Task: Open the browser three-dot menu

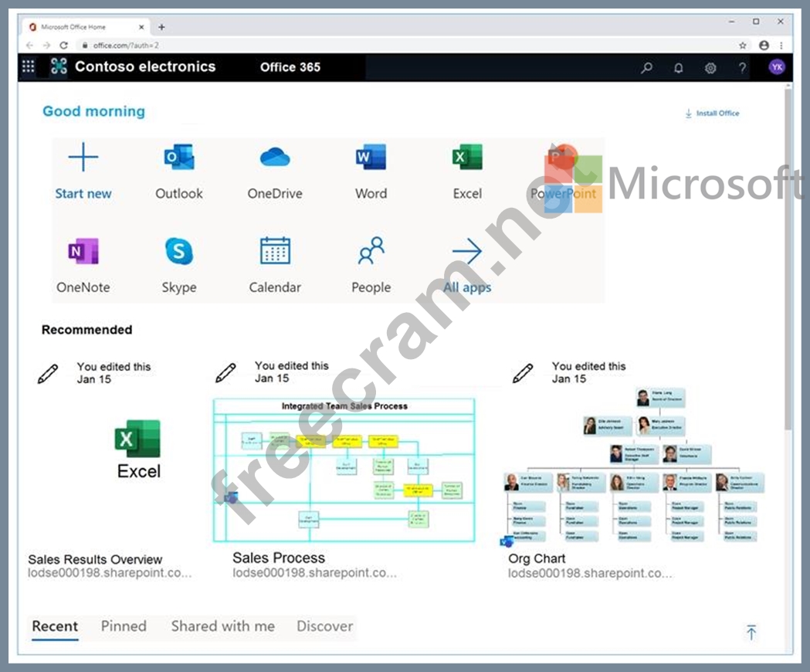Action: tap(781, 46)
